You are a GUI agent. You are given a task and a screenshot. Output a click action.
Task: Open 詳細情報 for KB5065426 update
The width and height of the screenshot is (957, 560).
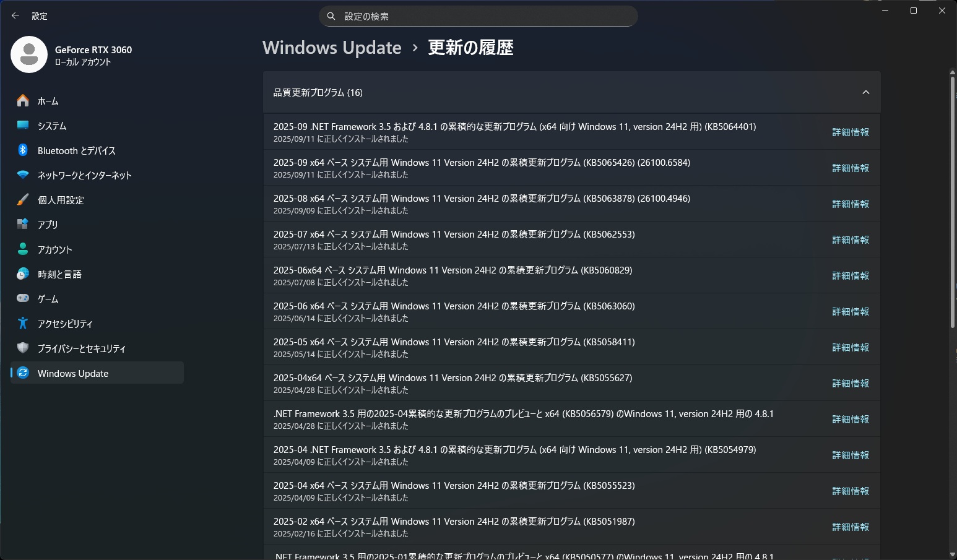pyautogui.click(x=851, y=168)
